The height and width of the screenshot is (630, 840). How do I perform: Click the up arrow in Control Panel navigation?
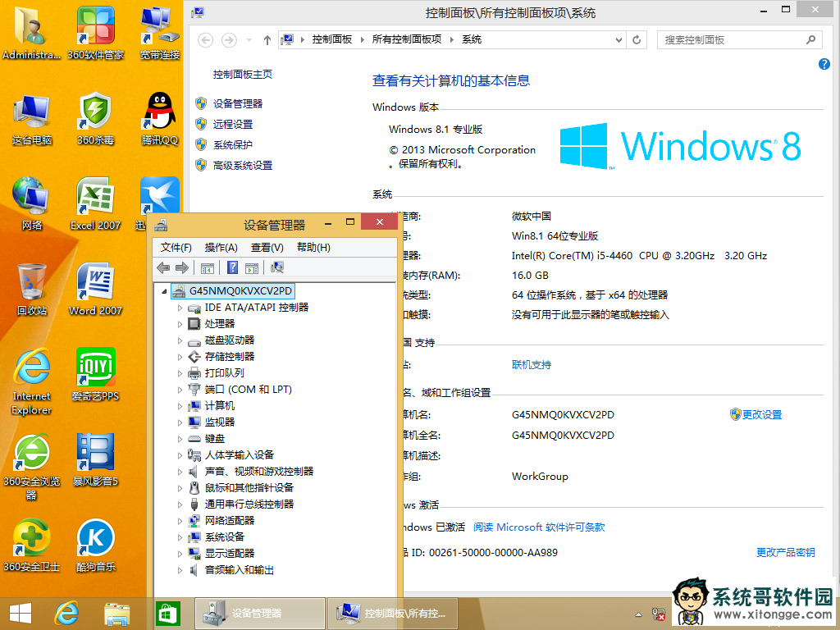pos(267,39)
